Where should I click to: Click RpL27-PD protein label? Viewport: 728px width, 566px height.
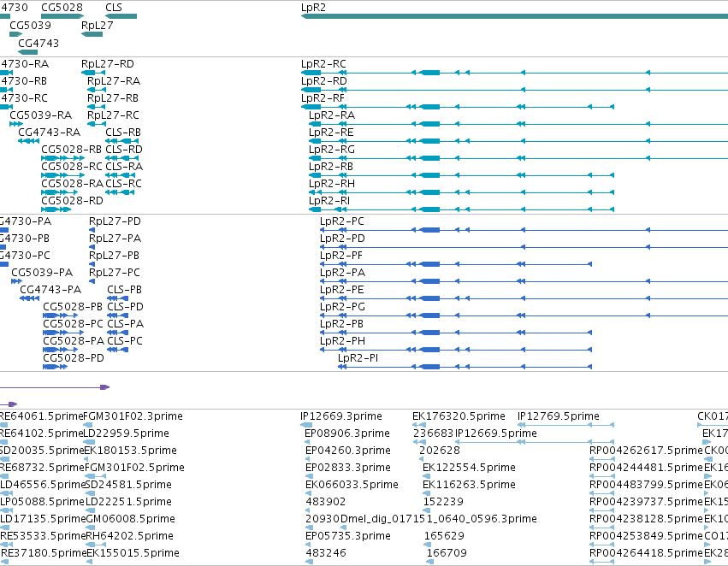pyautogui.click(x=115, y=221)
